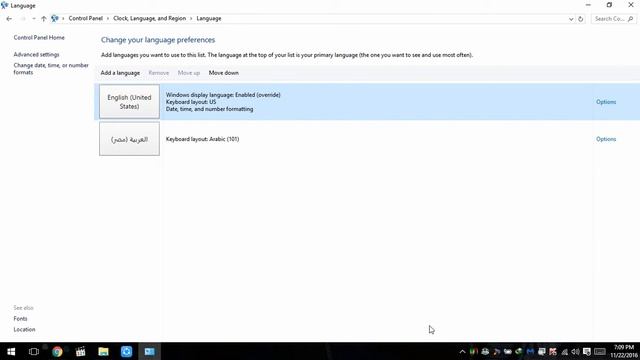Expand the address bar history dropdown

(571, 19)
